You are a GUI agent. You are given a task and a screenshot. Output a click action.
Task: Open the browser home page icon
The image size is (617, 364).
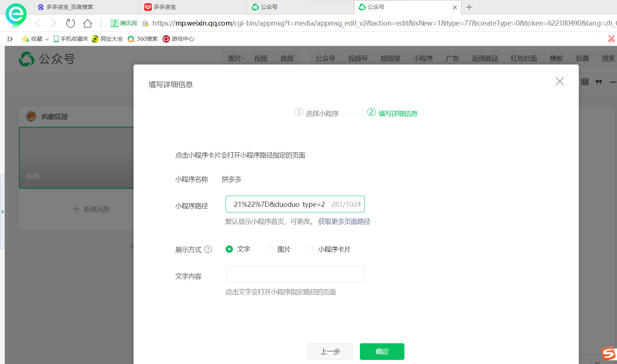coord(88,23)
